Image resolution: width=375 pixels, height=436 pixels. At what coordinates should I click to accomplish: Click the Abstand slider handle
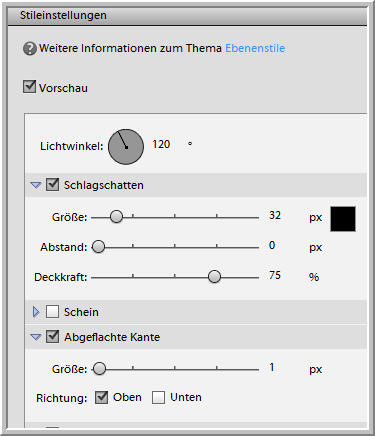[x=98, y=247]
